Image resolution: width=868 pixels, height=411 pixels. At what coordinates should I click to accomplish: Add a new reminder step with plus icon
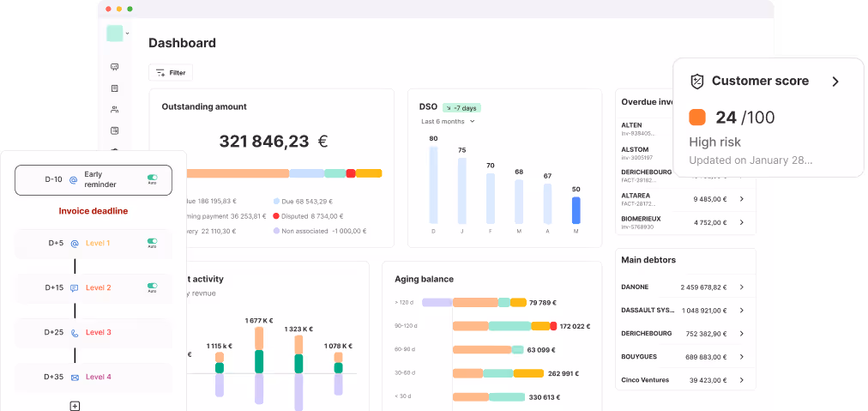pos(75,406)
